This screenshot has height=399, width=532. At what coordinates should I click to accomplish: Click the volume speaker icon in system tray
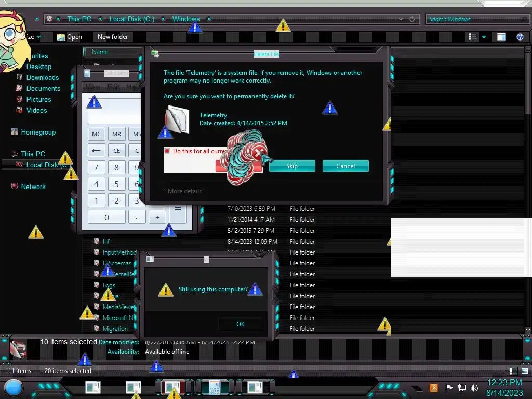(474, 388)
